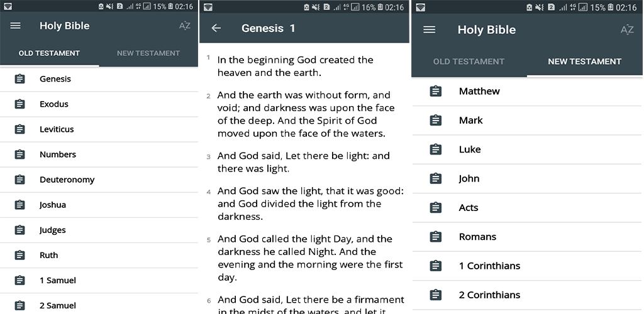Click the clipboard icon next to Genesis
644x314 pixels.
coord(20,79)
